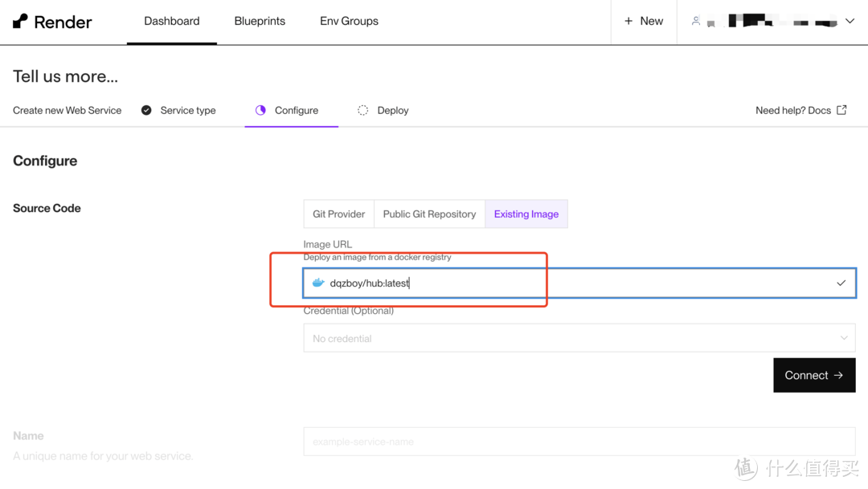The width and height of the screenshot is (868, 489).
Task: Click the Docker whale icon in Image URL
Action: pyautogui.click(x=318, y=283)
